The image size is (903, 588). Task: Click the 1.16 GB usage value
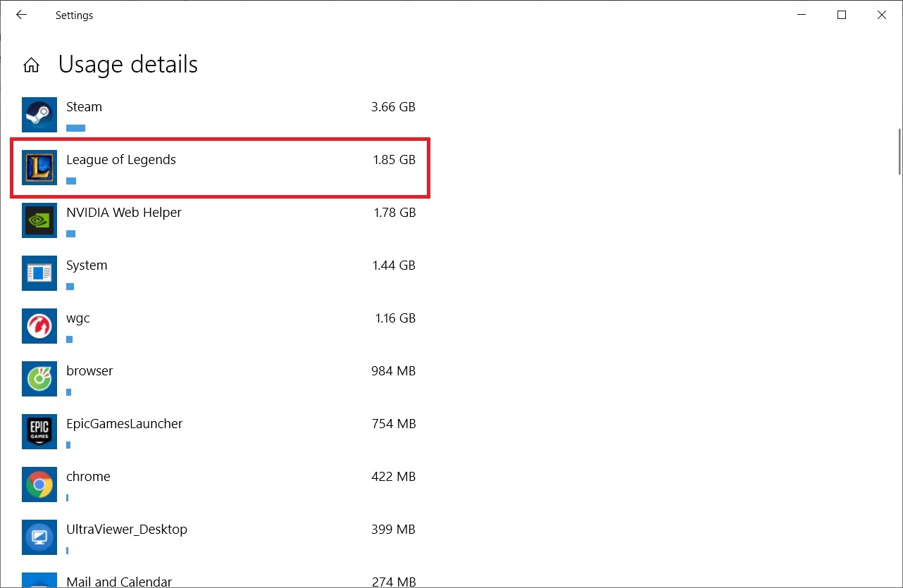395,318
